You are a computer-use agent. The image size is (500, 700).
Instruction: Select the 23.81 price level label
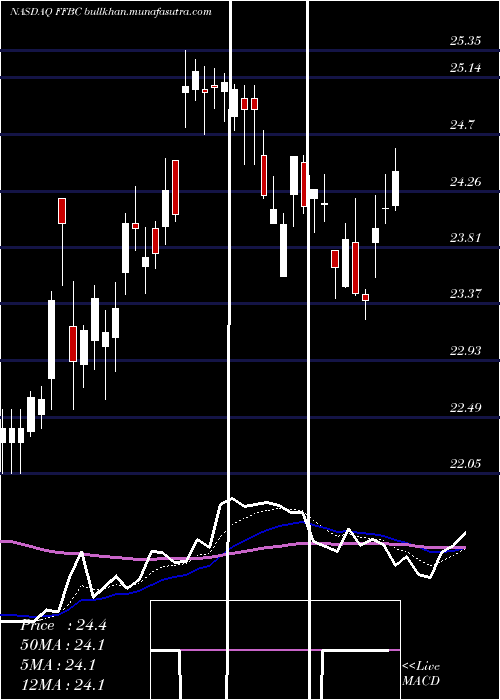[x=465, y=238]
